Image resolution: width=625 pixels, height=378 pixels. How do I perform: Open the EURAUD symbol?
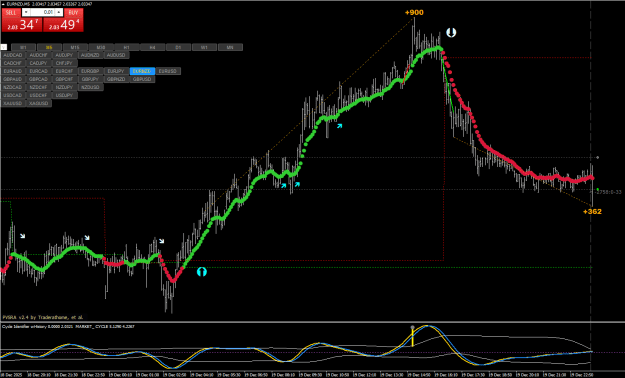pos(13,71)
